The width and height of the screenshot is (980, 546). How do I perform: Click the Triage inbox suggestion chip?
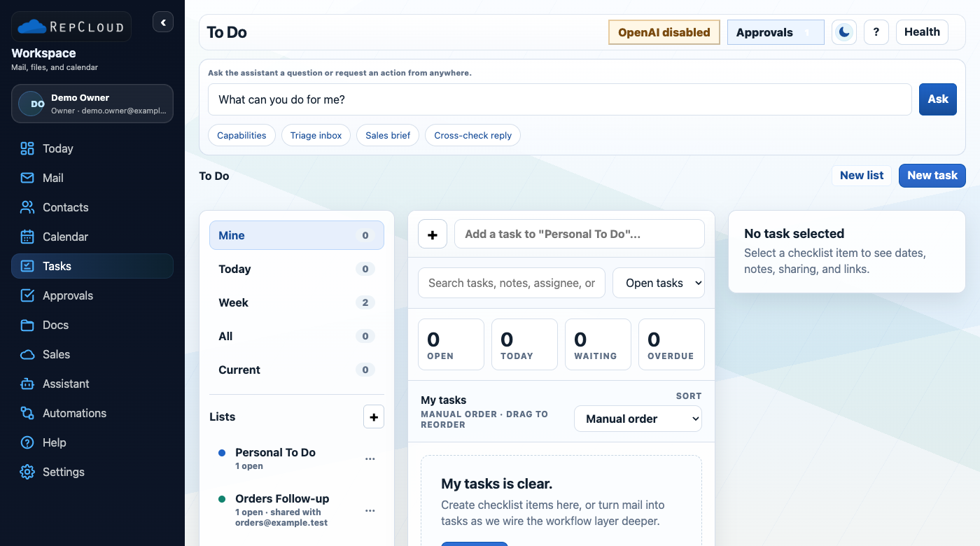coord(316,135)
